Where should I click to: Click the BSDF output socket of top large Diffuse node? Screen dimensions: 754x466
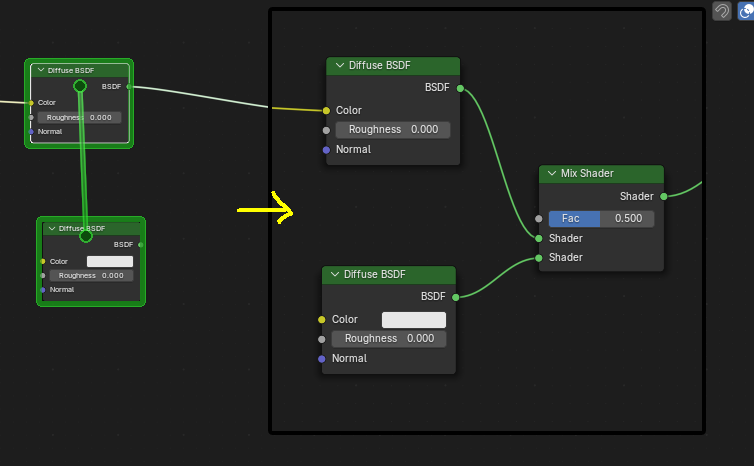coord(460,88)
